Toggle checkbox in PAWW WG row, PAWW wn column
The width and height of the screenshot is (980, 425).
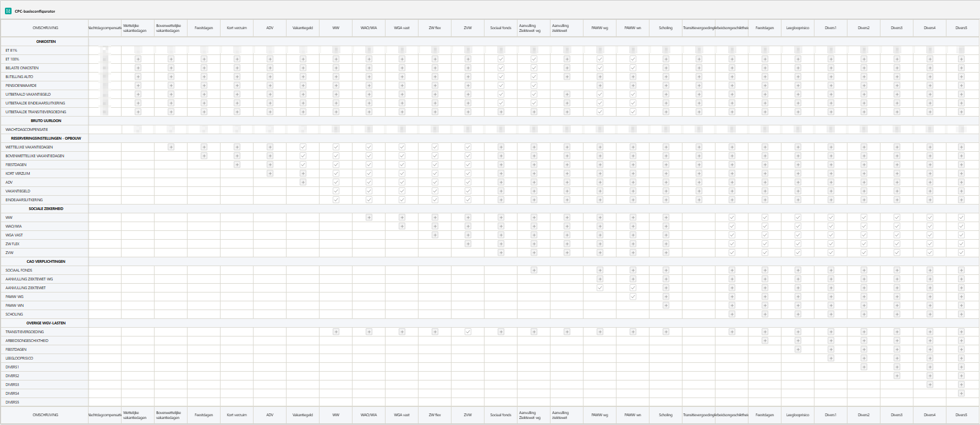coord(633,297)
